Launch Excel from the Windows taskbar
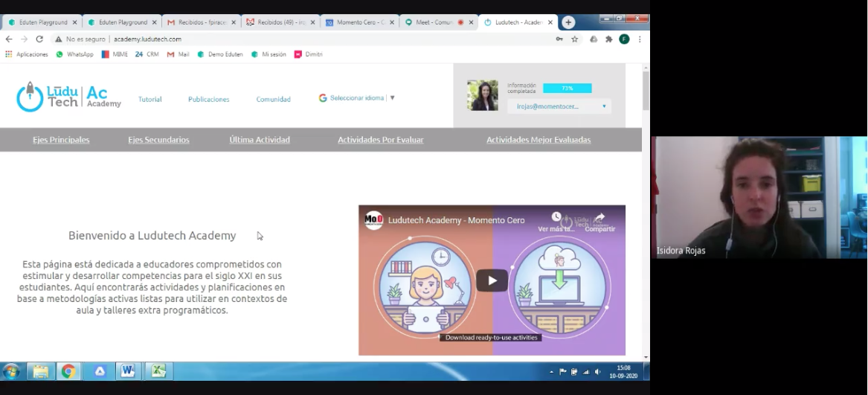Image resolution: width=868 pixels, height=395 pixels. 158,371
